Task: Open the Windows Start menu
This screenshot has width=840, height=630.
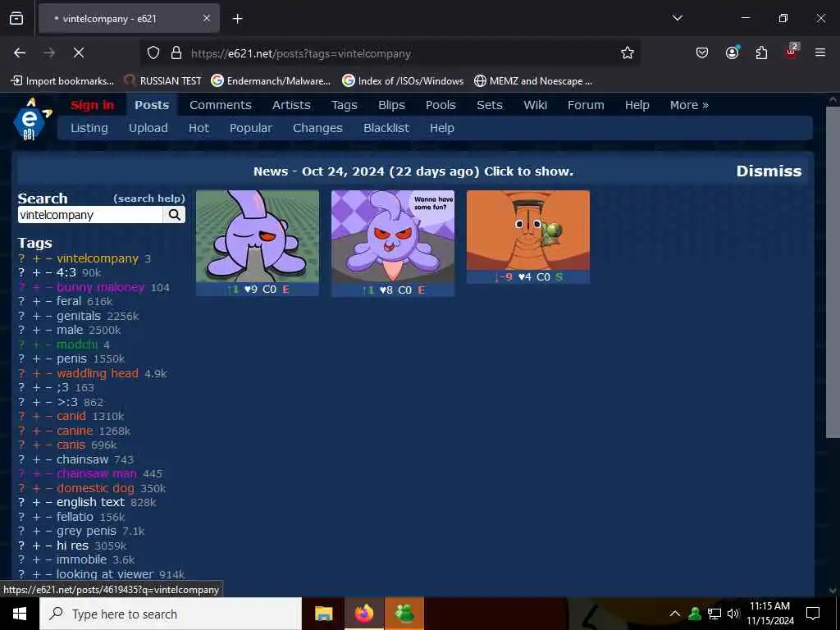Action: (x=20, y=614)
